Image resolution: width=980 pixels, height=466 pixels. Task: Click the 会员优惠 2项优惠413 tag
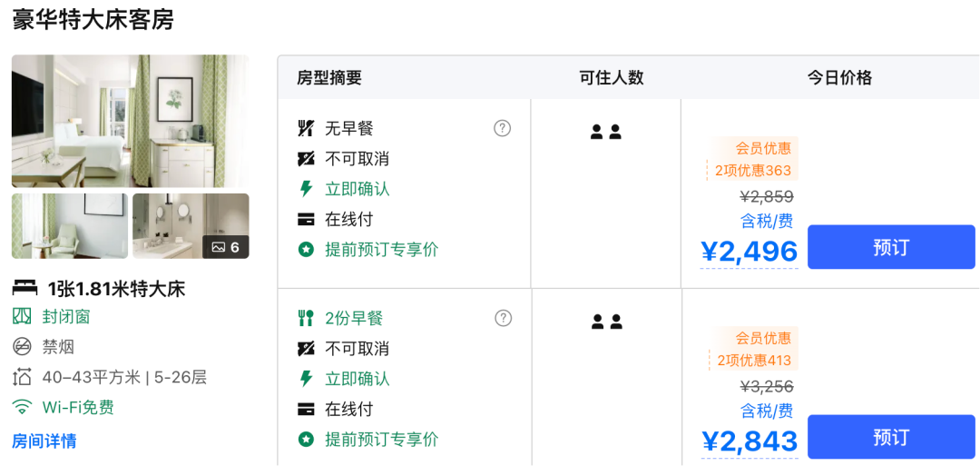(751, 350)
